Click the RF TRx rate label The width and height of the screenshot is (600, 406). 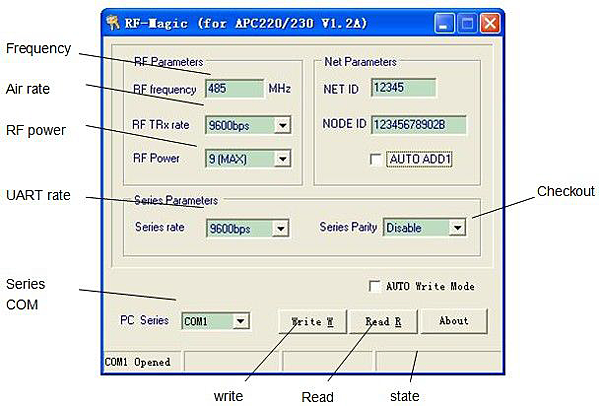[161, 125]
